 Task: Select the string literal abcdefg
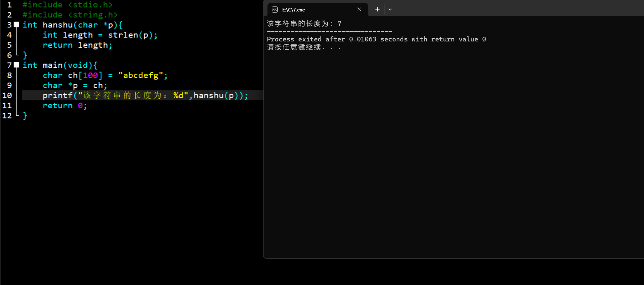coord(141,75)
